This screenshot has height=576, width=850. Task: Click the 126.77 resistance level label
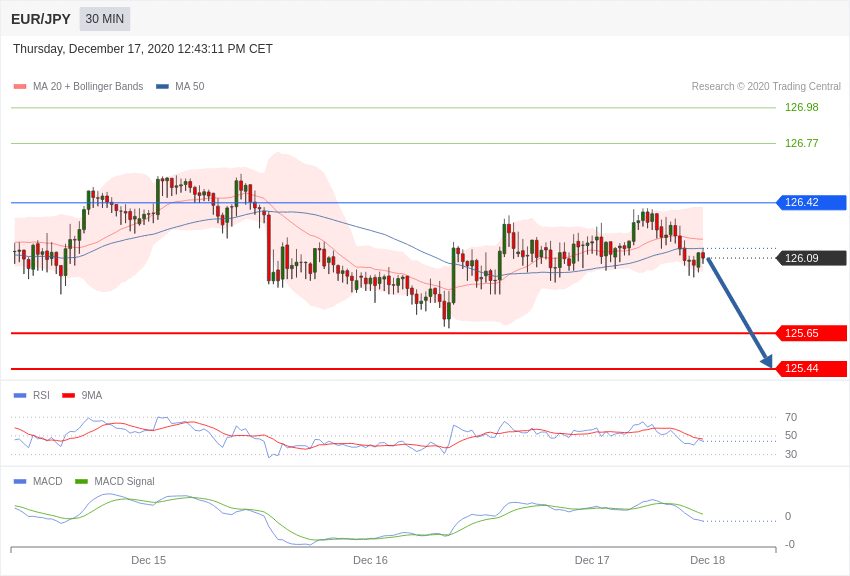point(801,143)
